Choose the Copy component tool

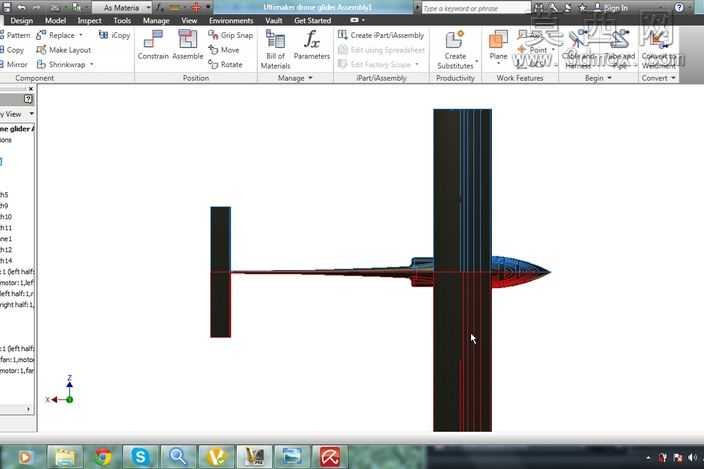coord(12,50)
